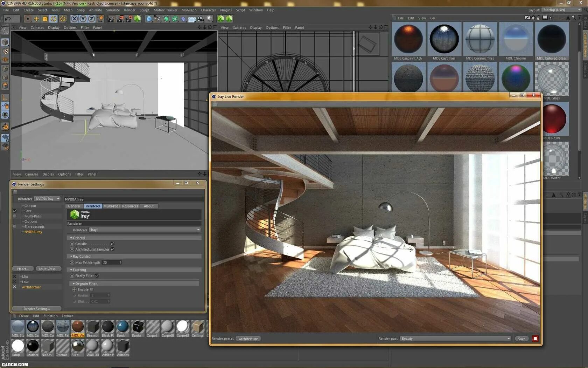The width and height of the screenshot is (588, 368).
Task: Click the Effect... button
Action: [23, 269]
